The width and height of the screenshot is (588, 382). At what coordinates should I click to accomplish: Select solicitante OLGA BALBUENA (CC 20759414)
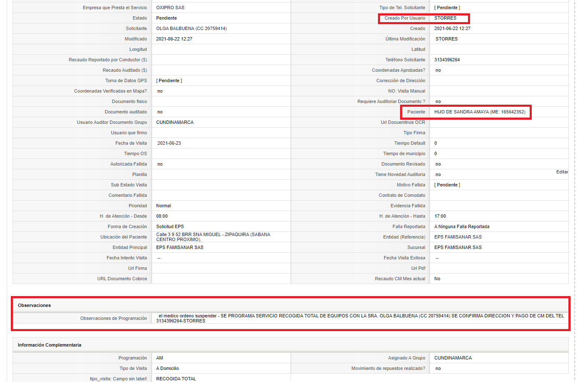click(x=191, y=28)
